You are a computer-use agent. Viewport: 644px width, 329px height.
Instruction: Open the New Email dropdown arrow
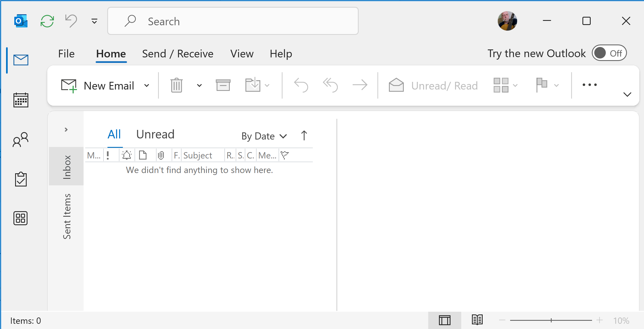point(147,85)
